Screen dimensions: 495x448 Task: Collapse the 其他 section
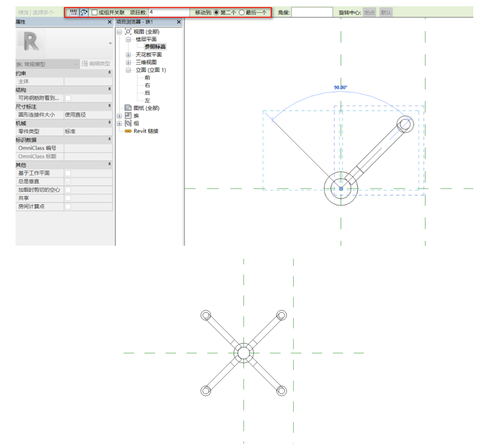[109, 164]
